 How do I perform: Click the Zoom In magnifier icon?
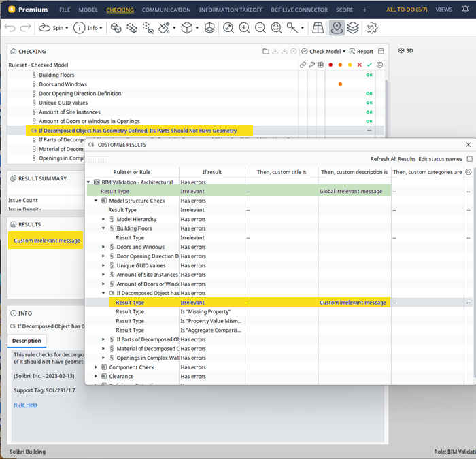click(x=244, y=28)
